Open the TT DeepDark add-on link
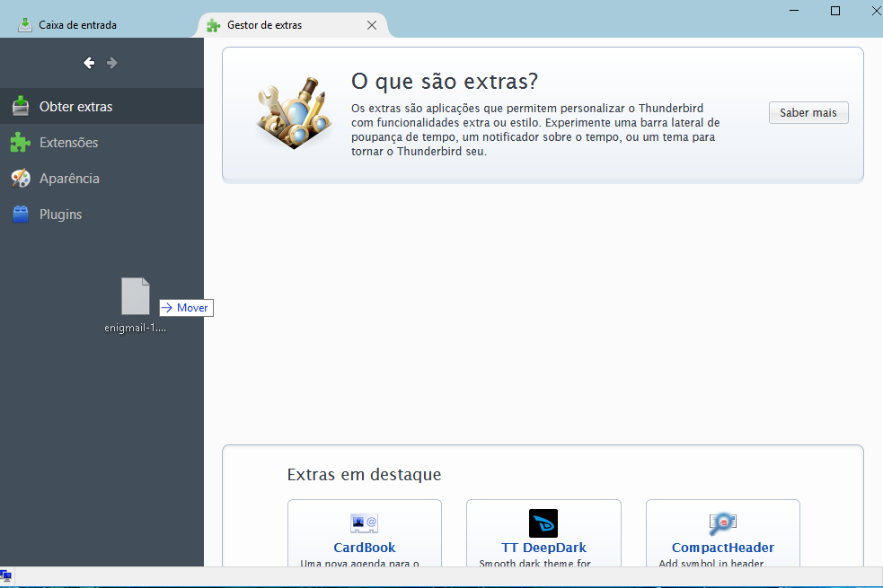 [x=543, y=548]
